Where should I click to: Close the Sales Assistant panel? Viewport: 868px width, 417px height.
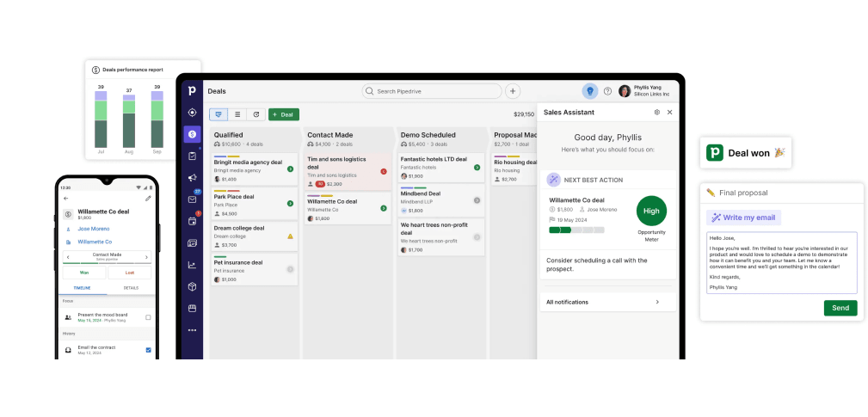click(x=670, y=113)
